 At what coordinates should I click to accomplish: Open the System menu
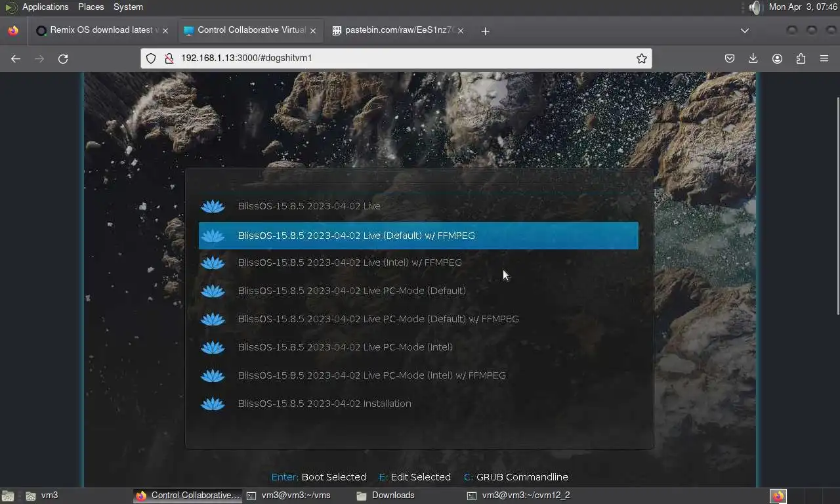point(128,7)
